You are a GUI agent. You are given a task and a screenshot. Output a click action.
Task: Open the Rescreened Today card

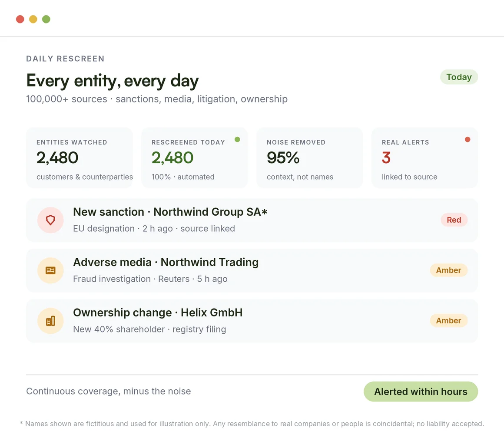point(195,158)
